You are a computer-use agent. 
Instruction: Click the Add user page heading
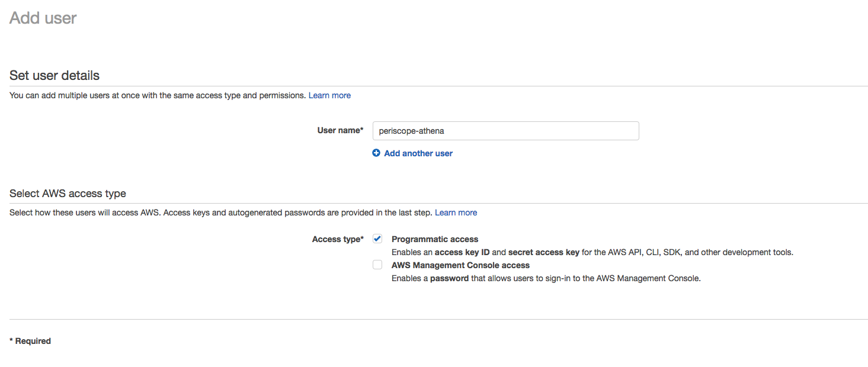(x=43, y=18)
